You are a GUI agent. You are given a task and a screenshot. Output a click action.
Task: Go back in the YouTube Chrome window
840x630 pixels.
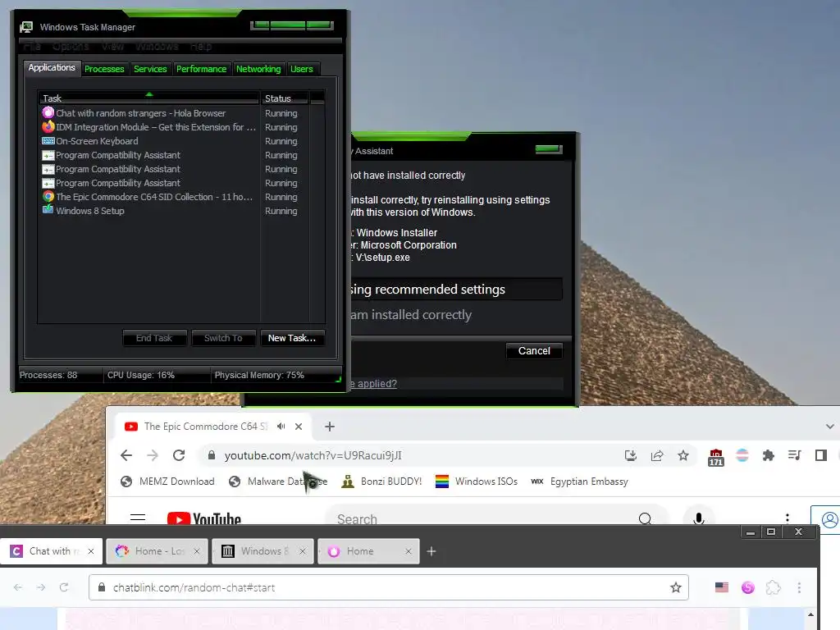click(126, 455)
